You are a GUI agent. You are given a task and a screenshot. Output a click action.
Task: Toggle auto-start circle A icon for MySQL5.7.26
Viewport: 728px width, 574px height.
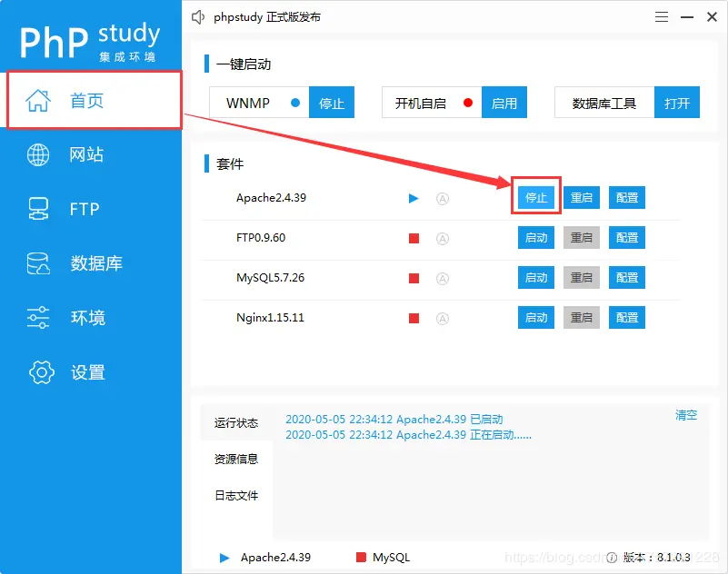443,279
